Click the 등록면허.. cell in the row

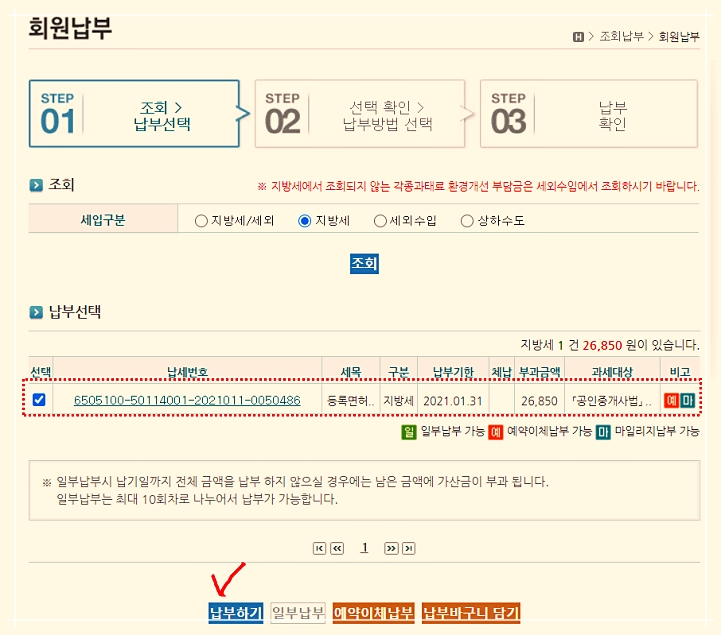pyautogui.click(x=350, y=401)
